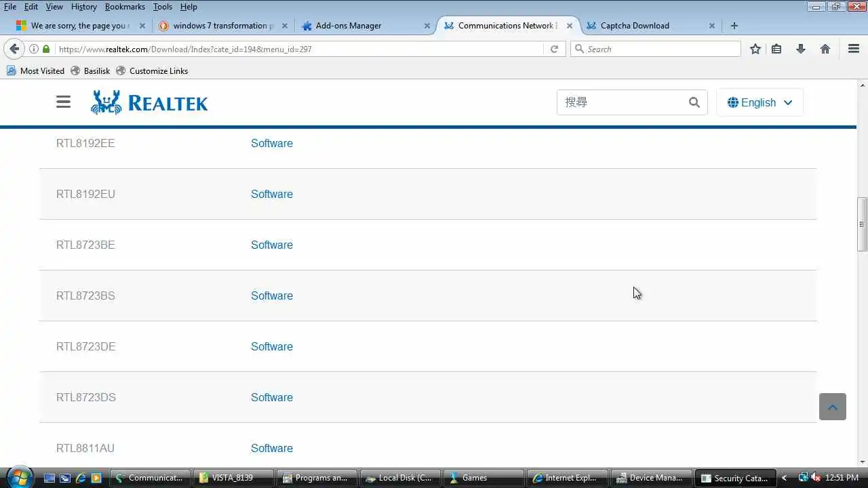This screenshot has width=868, height=488.
Task: Bookmark this page with star icon
Action: (x=755, y=49)
